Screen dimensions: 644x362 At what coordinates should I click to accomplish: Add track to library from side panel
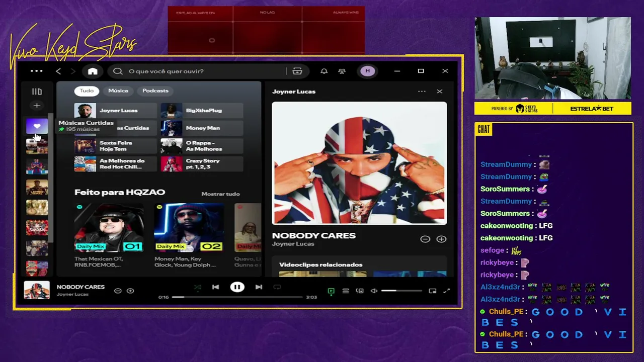[441, 239]
